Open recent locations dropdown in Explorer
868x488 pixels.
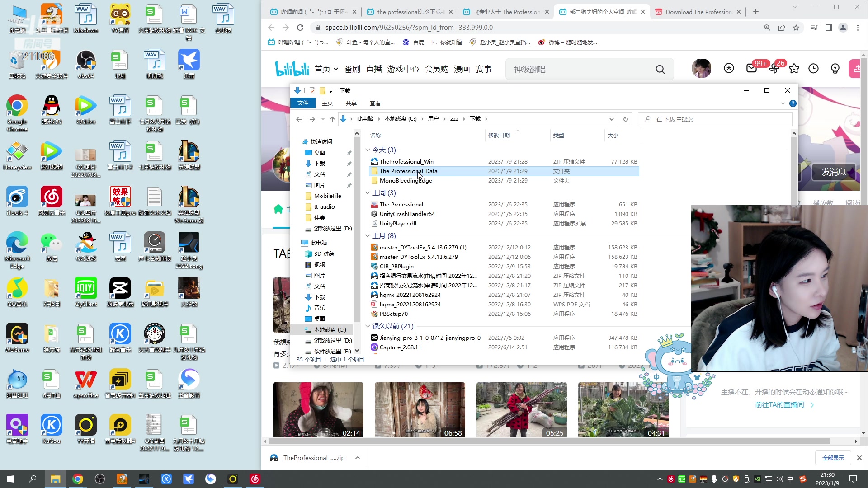[x=323, y=119]
